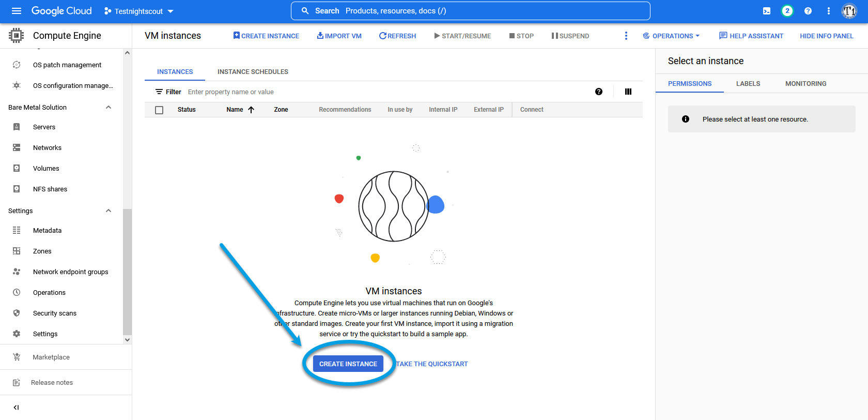The image size is (868, 420).
Task: Switch to Instance Schedules tab
Action: [x=253, y=72]
